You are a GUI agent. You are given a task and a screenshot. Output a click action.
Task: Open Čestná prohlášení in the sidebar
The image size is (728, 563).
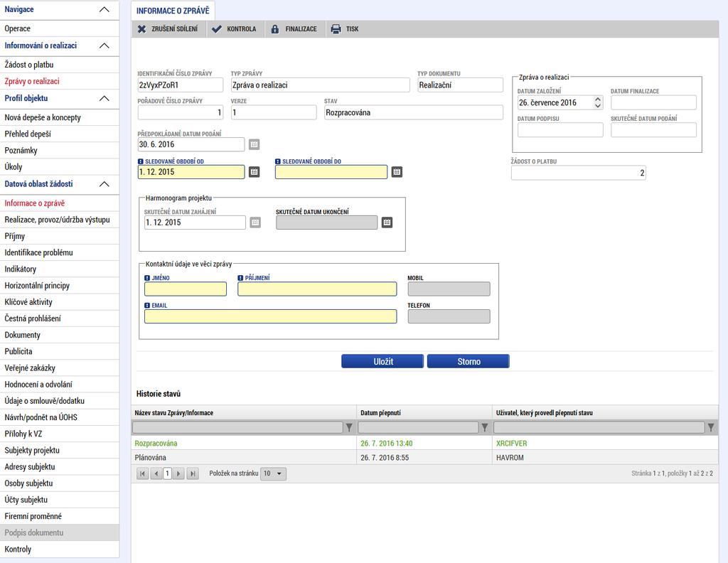pyautogui.click(x=60, y=318)
